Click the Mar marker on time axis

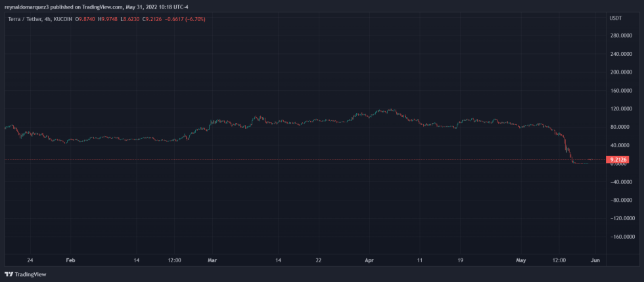pos(212,260)
